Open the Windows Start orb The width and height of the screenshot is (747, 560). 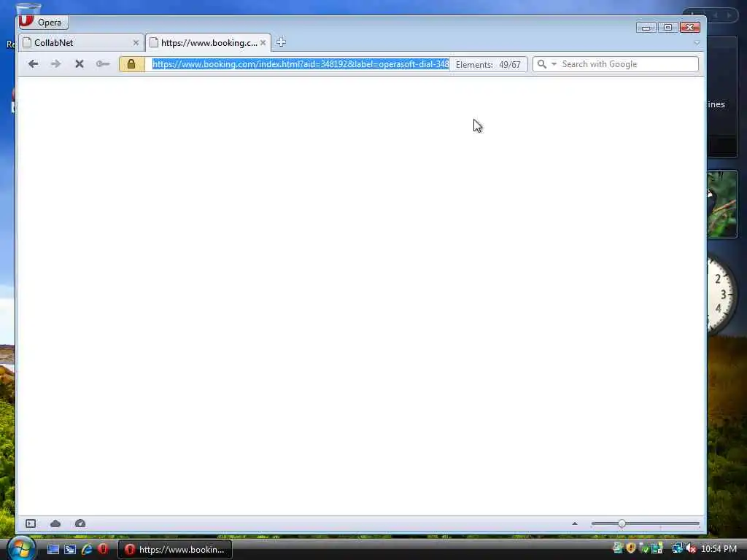coord(21,548)
